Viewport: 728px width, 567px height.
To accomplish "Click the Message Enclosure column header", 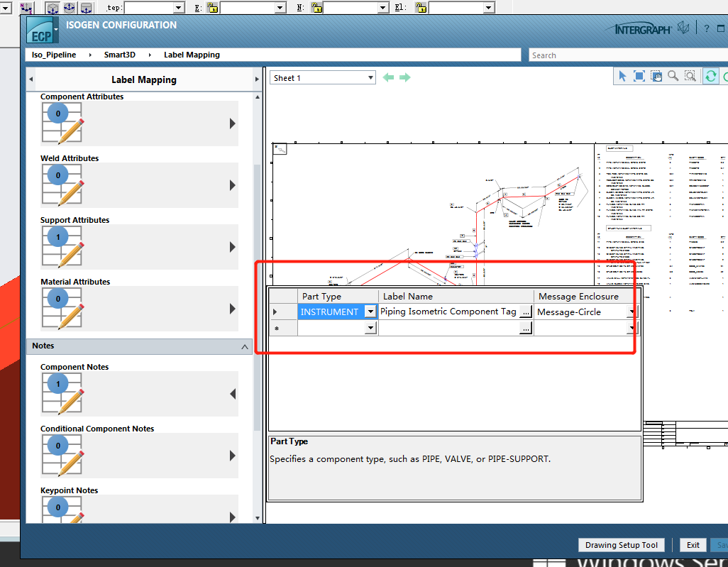I will pyautogui.click(x=587, y=296).
